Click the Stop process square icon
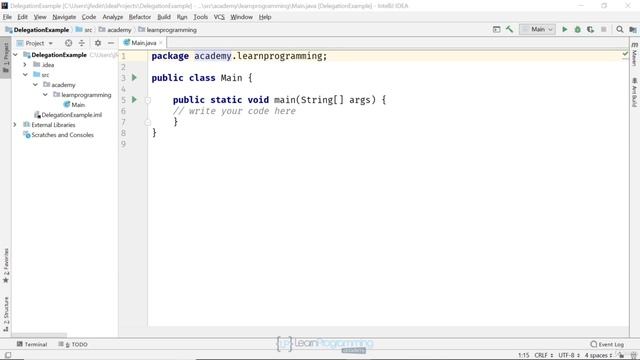The width and height of the screenshot is (640, 360). pyautogui.click(x=604, y=29)
